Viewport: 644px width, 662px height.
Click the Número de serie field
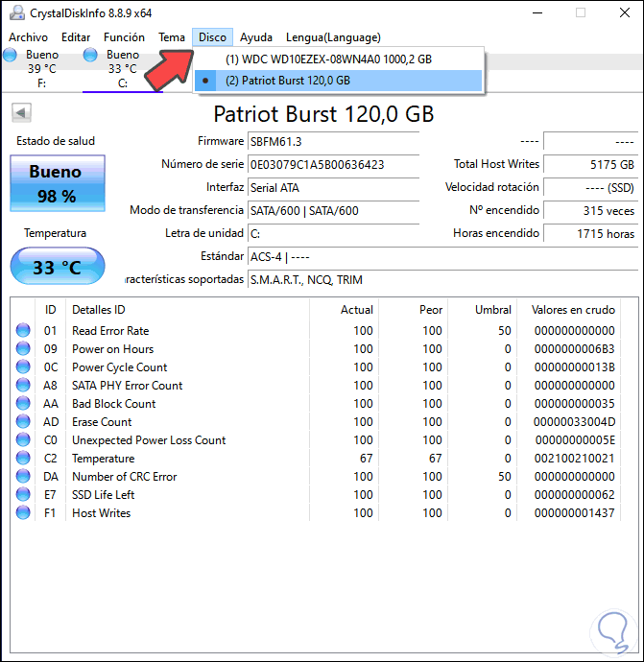[x=333, y=165]
